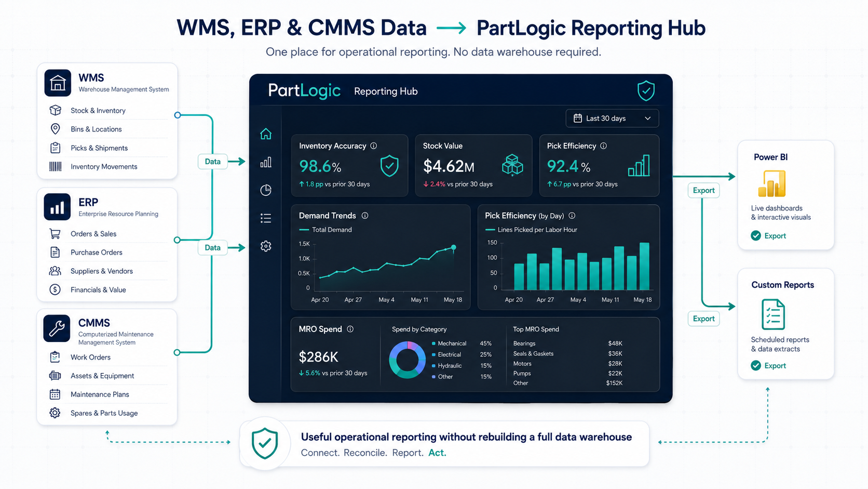This screenshot has width=868, height=489.
Task: Click the Electrical 25% legend row
Action: [462, 355]
